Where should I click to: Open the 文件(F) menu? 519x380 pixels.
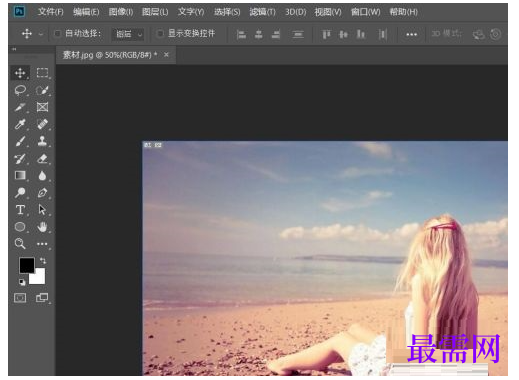click(50, 12)
